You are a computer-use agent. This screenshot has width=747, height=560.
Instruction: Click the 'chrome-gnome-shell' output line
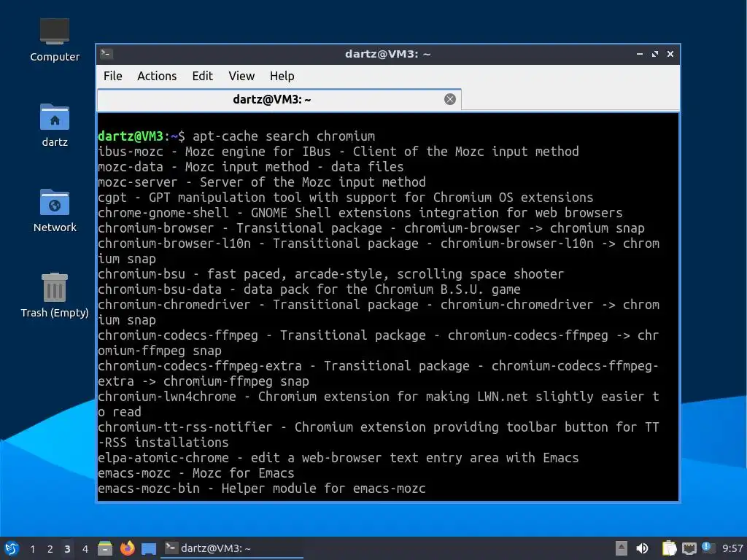[x=360, y=213]
